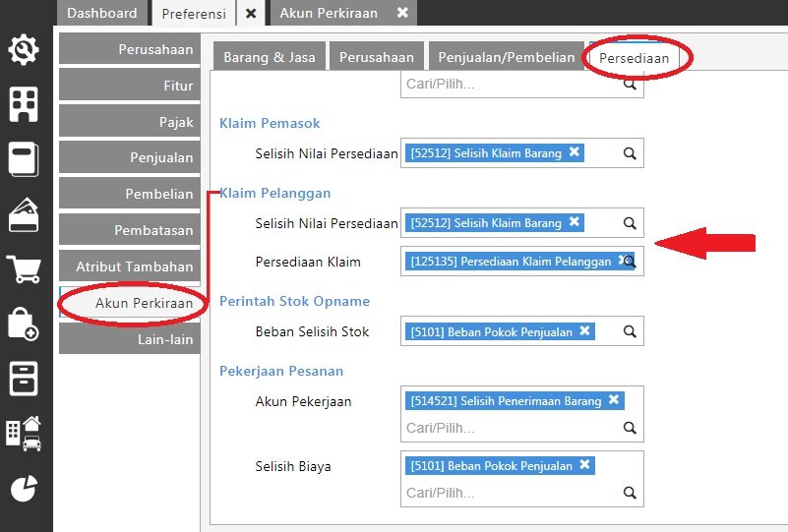Open the Pajak preferences section

click(x=128, y=122)
